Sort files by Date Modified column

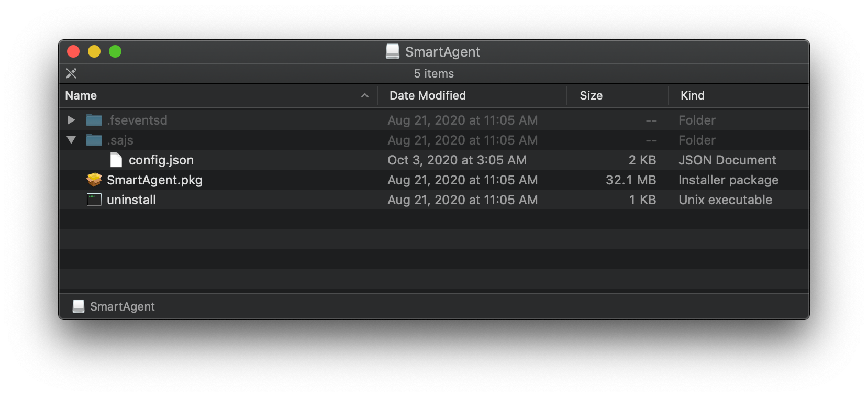[428, 95]
